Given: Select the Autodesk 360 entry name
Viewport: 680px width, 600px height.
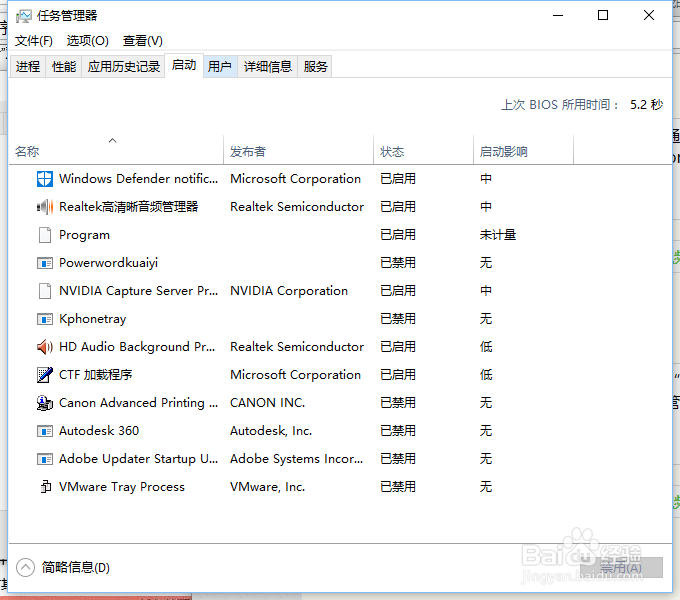Looking at the screenshot, I should (99, 431).
